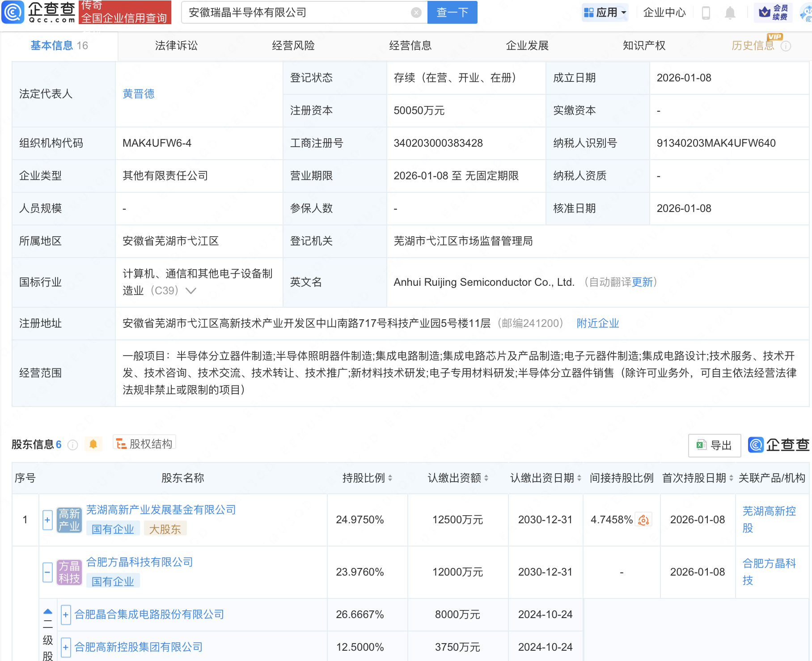Switch to the 法律诉讼 tab
The height and width of the screenshot is (661, 812).
(x=176, y=45)
